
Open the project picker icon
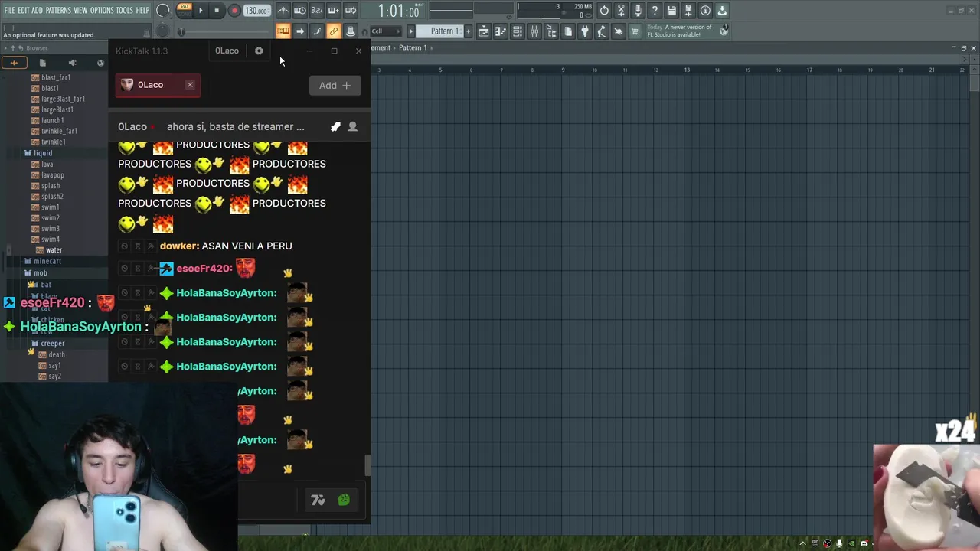(568, 31)
